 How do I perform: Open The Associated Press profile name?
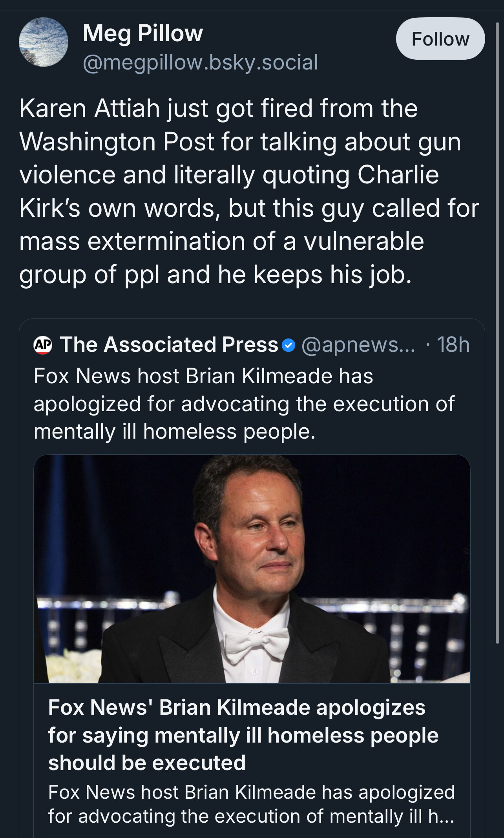coord(169,345)
